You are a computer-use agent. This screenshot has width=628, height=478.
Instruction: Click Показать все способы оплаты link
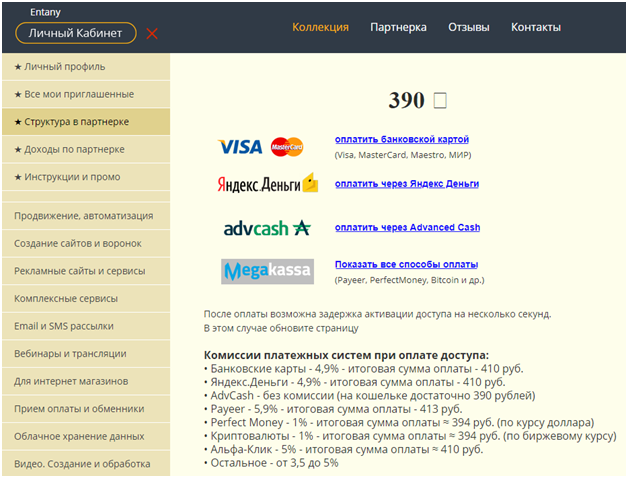click(407, 264)
